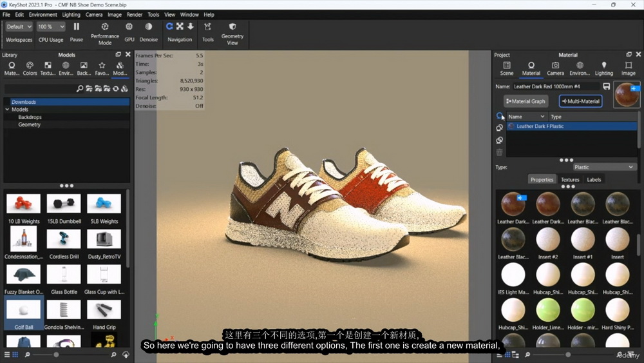The image size is (644, 363).
Task: Delete sub-material trash icon
Action: [x=499, y=153]
